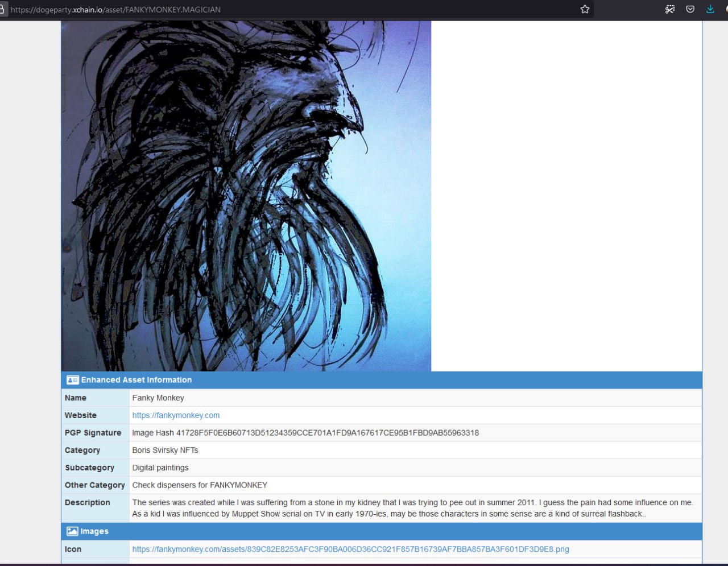Select the Image Hash signature text

point(305,433)
